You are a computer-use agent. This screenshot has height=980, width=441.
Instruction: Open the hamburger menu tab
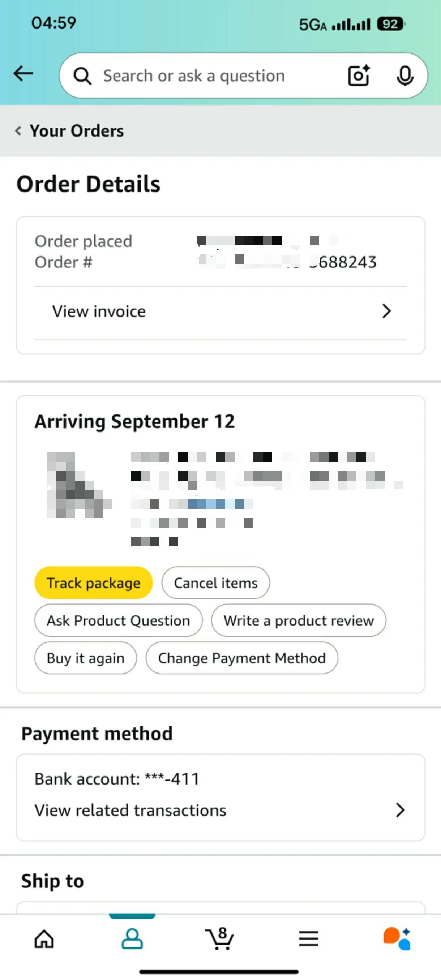(308, 938)
